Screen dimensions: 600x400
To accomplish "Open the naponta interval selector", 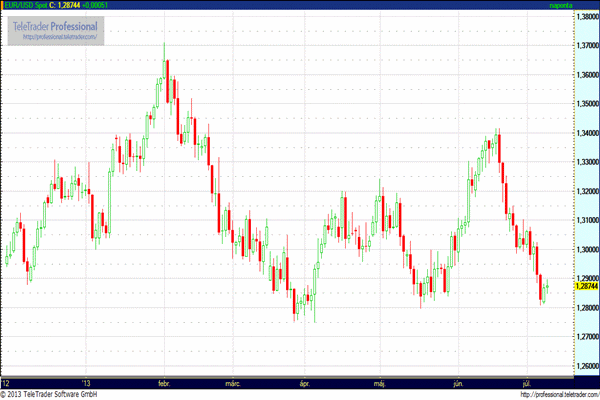I will pyautogui.click(x=561, y=5).
